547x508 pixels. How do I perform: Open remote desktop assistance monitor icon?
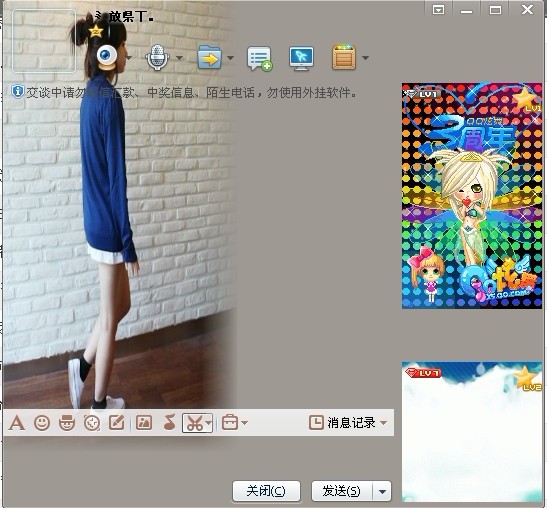coord(301,58)
